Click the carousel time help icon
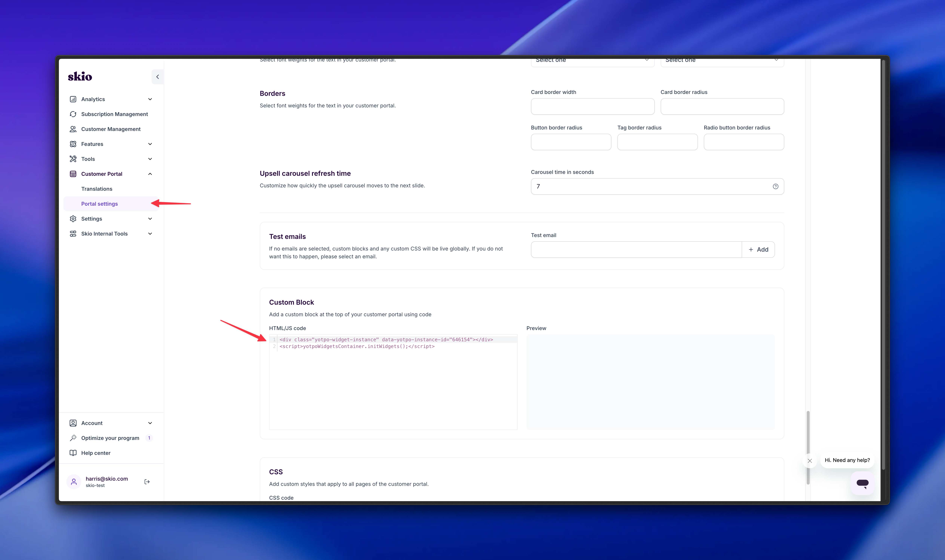Screen dimensions: 945x560 coord(775,186)
